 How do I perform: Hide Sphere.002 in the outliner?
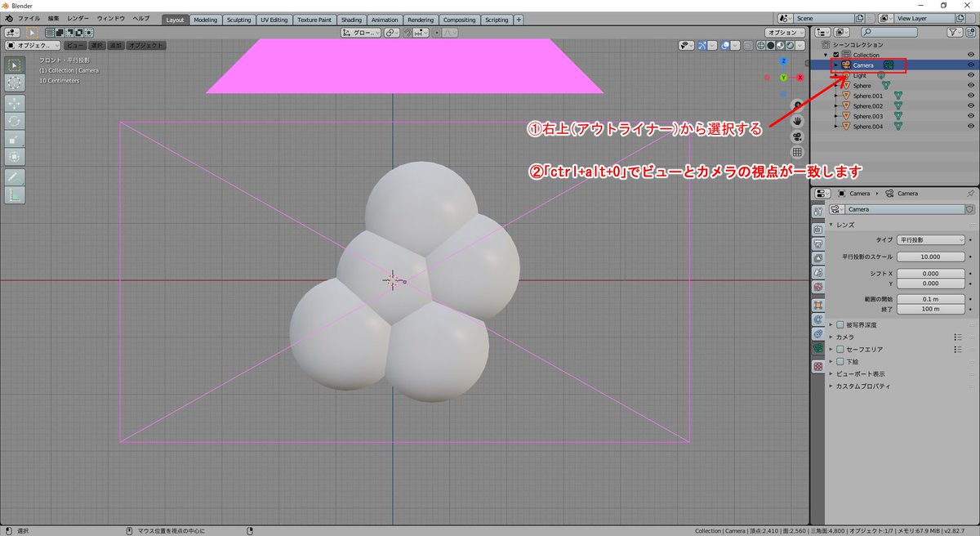(971, 106)
